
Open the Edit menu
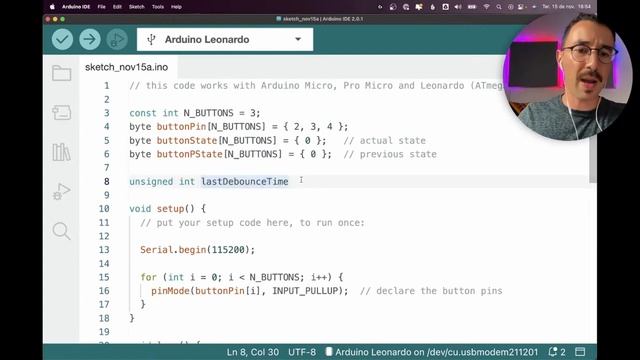(117, 7)
